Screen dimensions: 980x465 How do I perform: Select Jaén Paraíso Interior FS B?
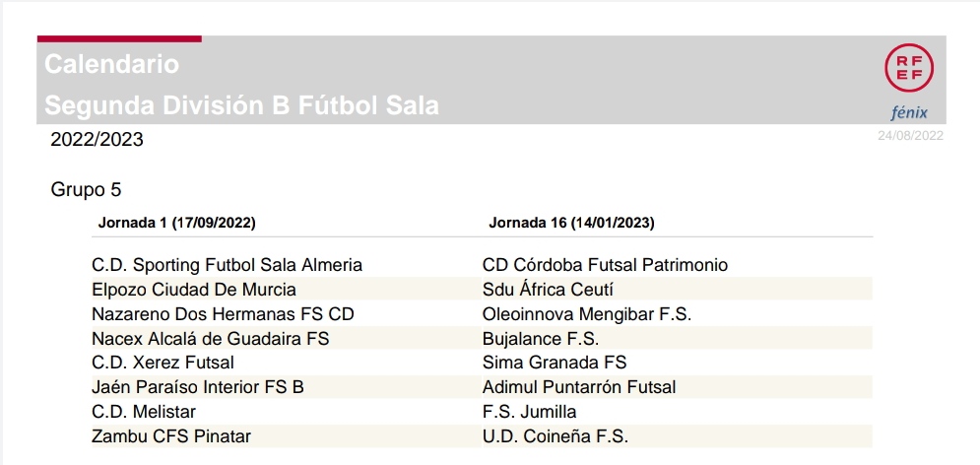click(x=198, y=387)
